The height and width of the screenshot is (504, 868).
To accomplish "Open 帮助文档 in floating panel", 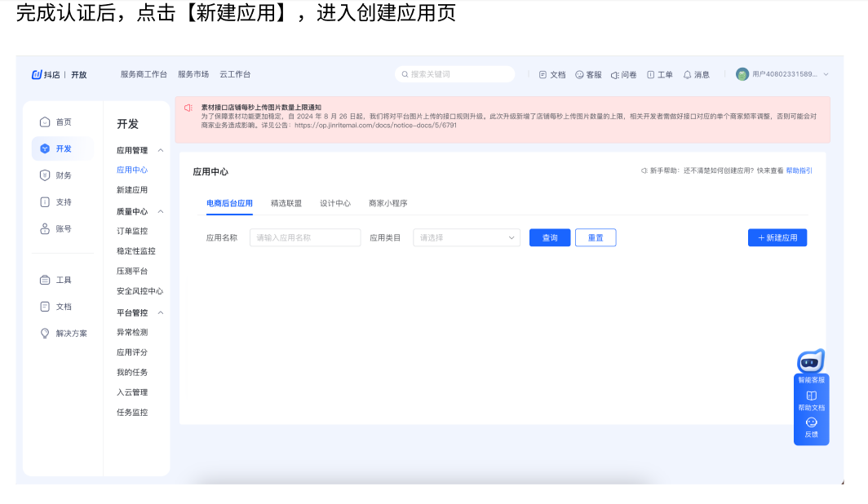I will [811, 400].
